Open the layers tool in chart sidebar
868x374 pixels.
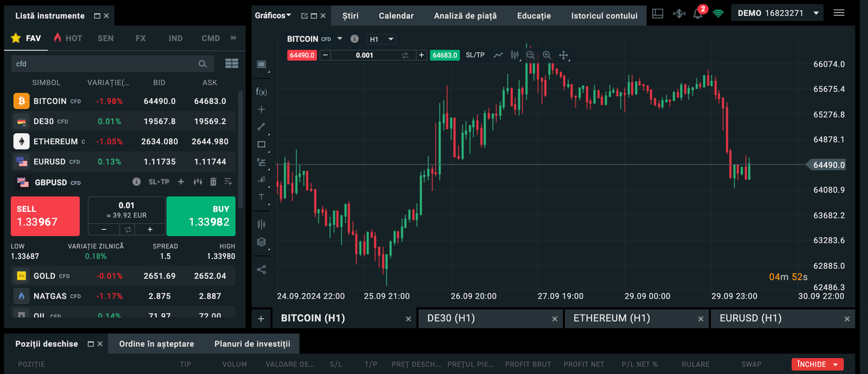tap(261, 242)
